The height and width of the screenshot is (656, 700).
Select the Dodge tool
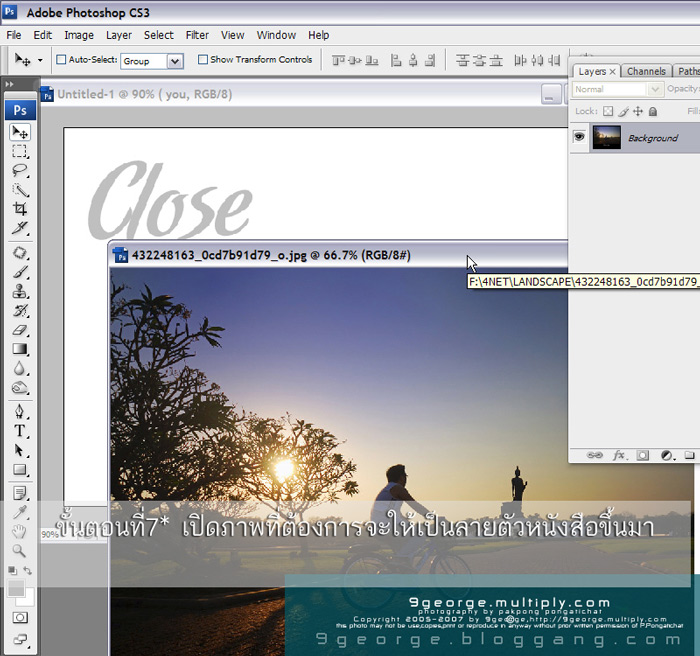coord(20,388)
